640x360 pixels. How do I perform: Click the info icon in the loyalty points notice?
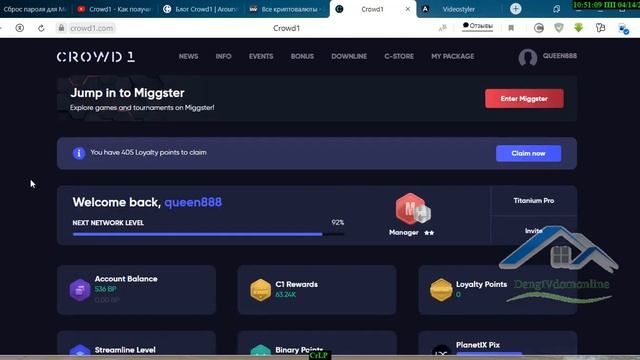pyautogui.click(x=79, y=153)
